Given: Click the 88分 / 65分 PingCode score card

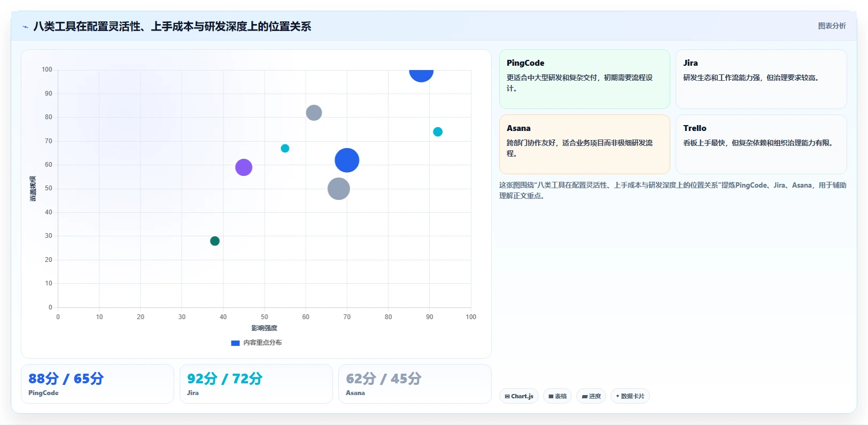Looking at the screenshot, I should (97, 384).
